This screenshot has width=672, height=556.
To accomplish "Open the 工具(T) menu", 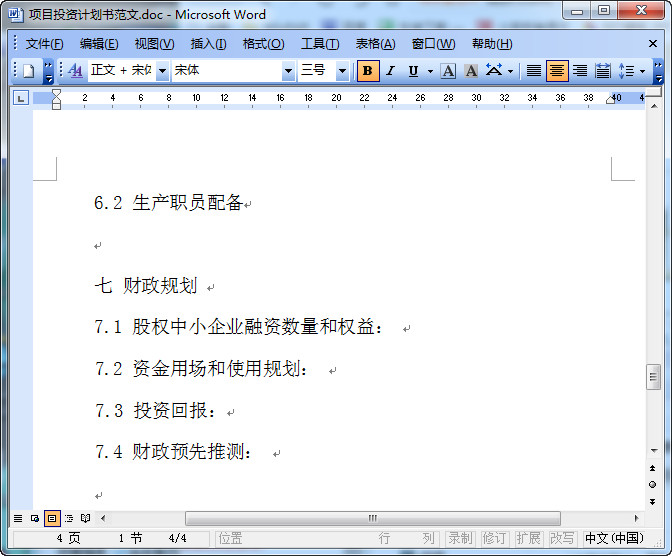I will pos(320,44).
